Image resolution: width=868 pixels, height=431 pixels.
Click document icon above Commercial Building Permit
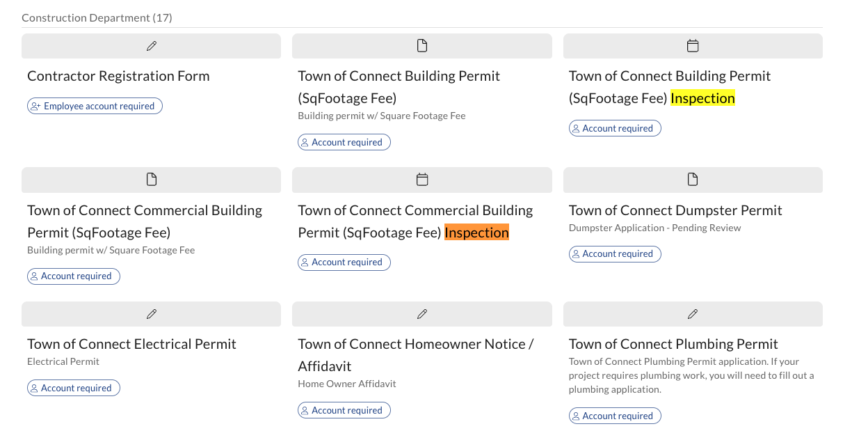point(152,180)
